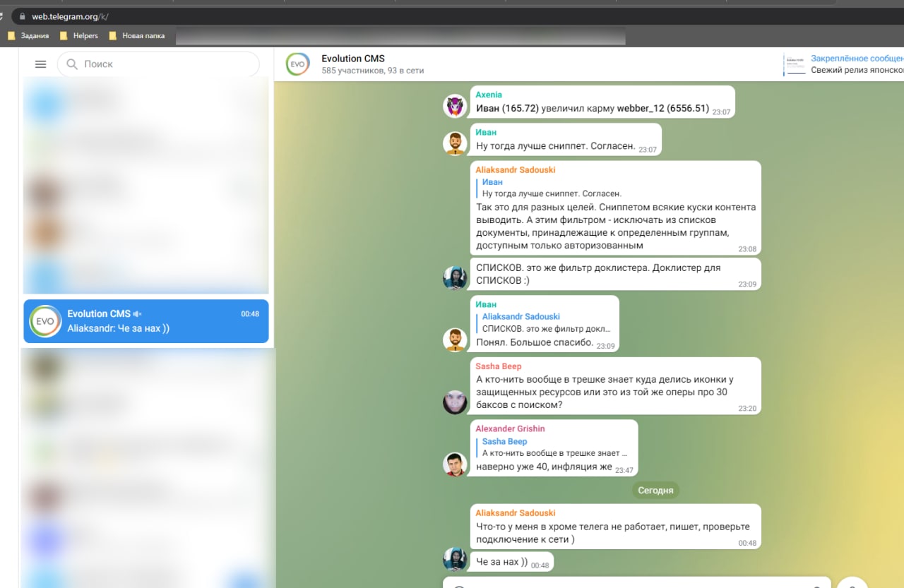Open the pinned message thumbnail preview

point(795,64)
